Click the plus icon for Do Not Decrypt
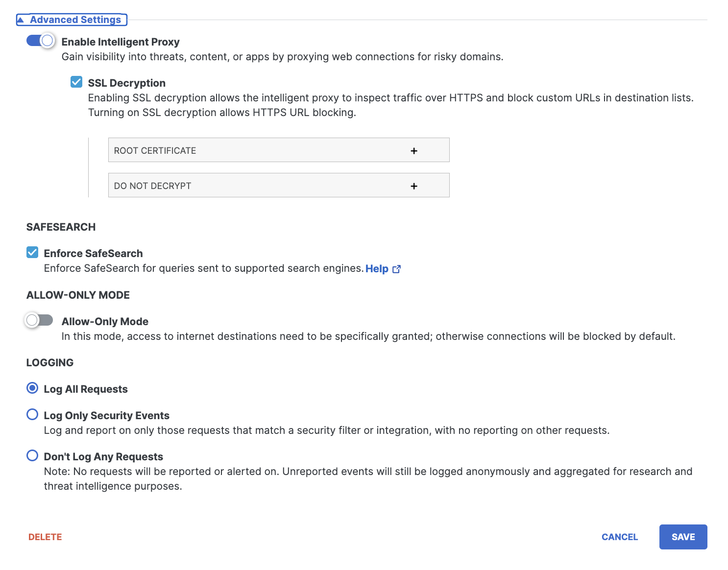Image resolution: width=728 pixels, height=570 pixels. [414, 186]
